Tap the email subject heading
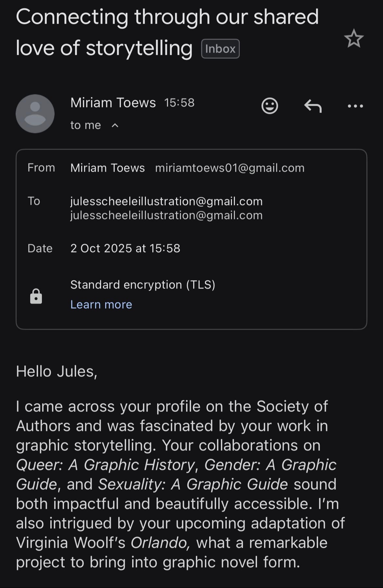The width and height of the screenshot is (383, 588). point(167,32)
